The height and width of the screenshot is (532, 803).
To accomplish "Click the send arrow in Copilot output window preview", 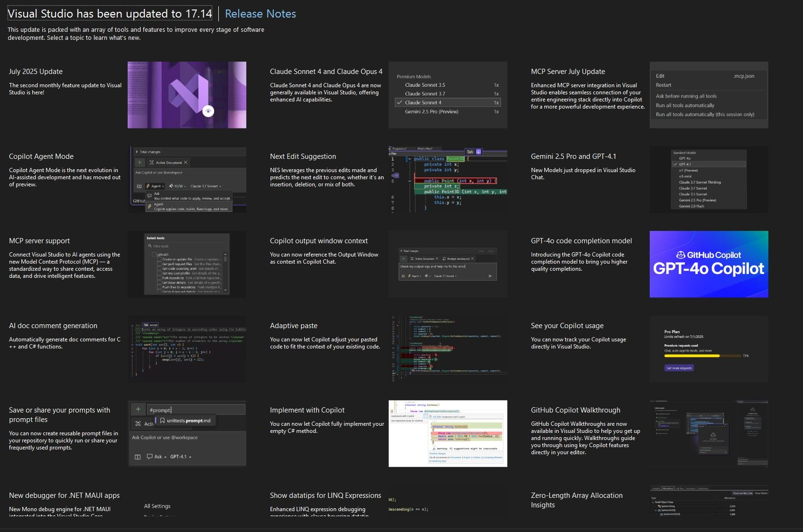I will [x=490, y=276].
